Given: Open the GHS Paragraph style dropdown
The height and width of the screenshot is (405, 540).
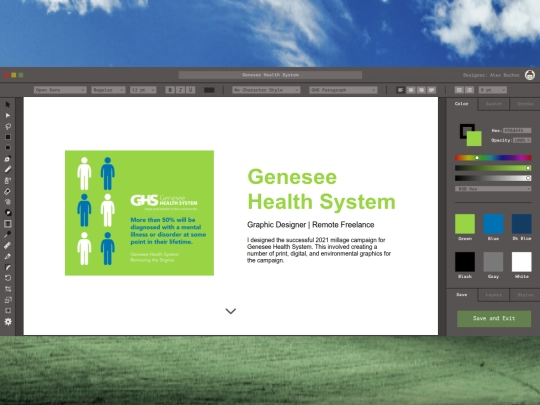Looking at the screenshot, I should pyautogui.click(x=343, y=90).
